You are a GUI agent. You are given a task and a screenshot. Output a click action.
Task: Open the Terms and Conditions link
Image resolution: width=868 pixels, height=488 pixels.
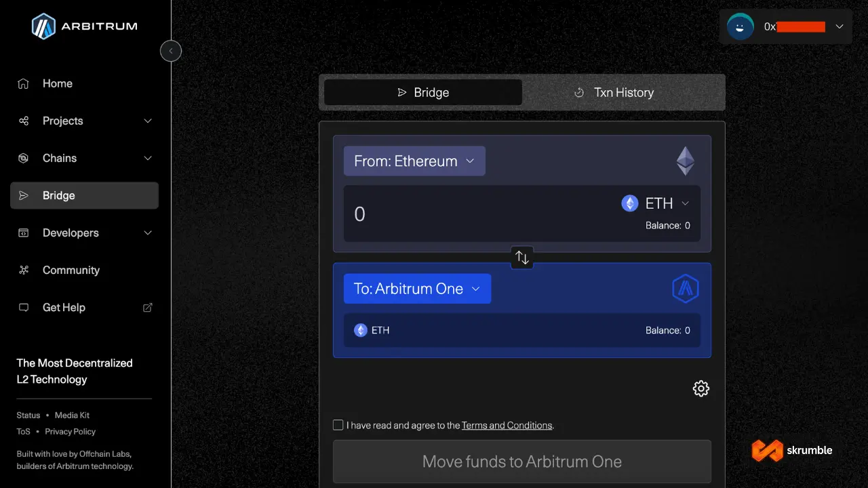507,426
